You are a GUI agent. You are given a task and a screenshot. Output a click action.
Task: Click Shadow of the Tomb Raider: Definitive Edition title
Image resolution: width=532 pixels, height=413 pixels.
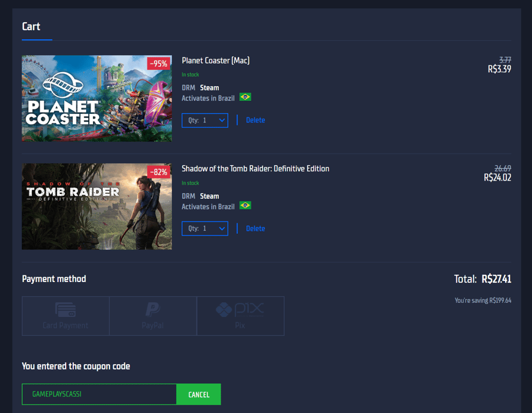point(256,169)
